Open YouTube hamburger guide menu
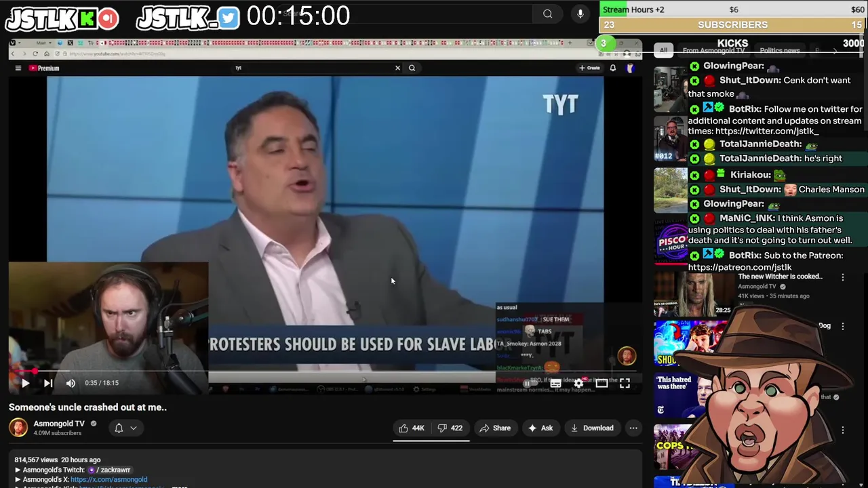This screenshot has height=488, width=868. [18, 68]
